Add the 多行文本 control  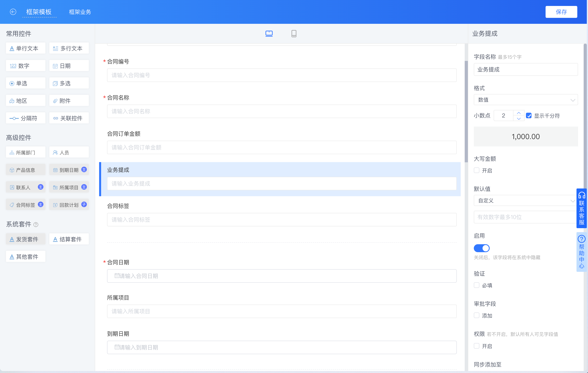[x=69, y=48]
